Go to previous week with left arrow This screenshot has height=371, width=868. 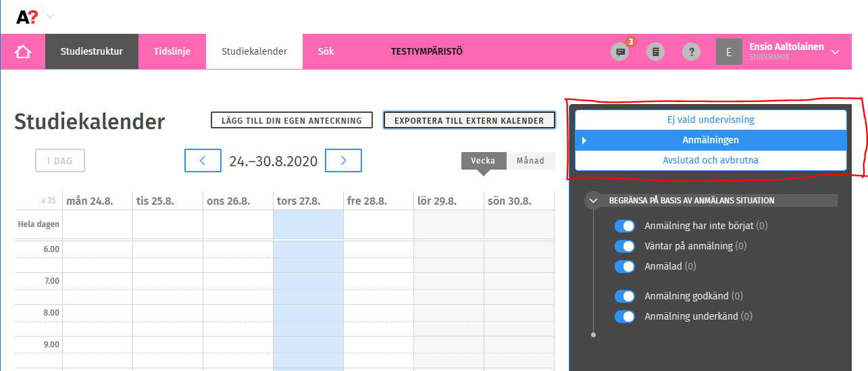[x=203, y=161]
